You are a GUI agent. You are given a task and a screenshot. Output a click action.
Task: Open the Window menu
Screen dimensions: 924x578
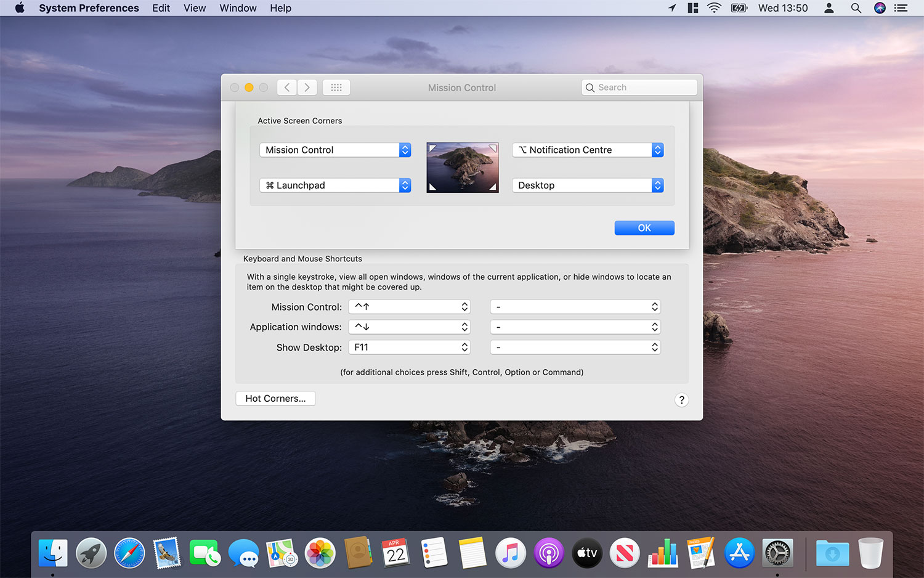point(238,8)
